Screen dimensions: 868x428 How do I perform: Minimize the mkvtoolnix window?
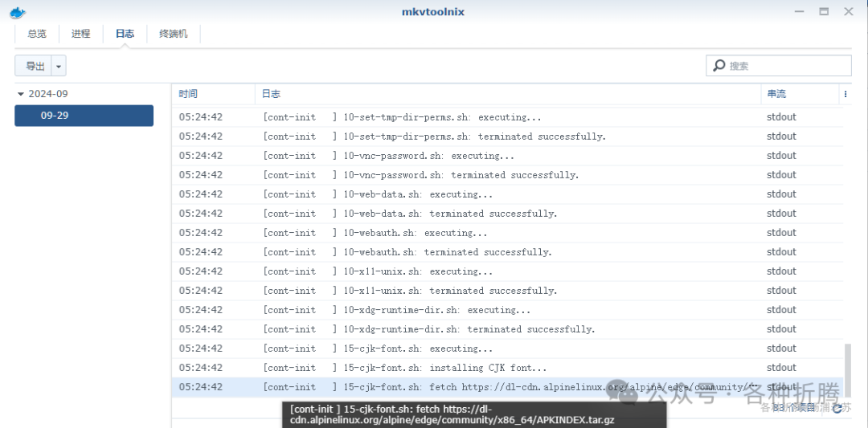[800, 11]
